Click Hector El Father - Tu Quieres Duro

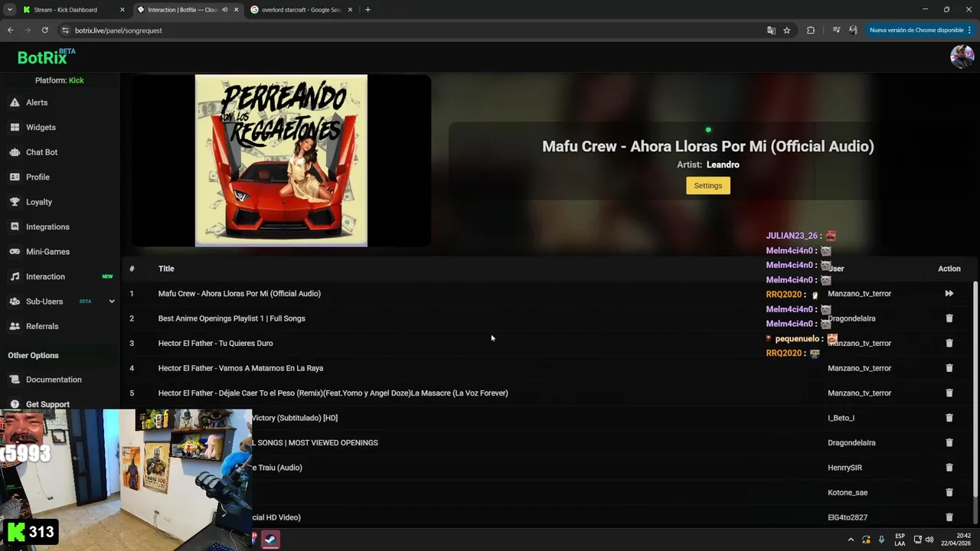(x=215, y=344)
